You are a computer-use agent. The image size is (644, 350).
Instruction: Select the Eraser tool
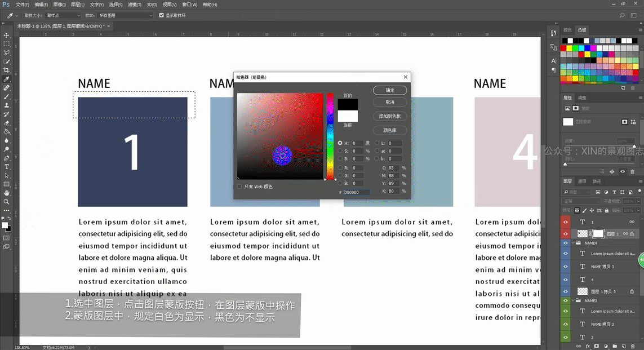7,123
